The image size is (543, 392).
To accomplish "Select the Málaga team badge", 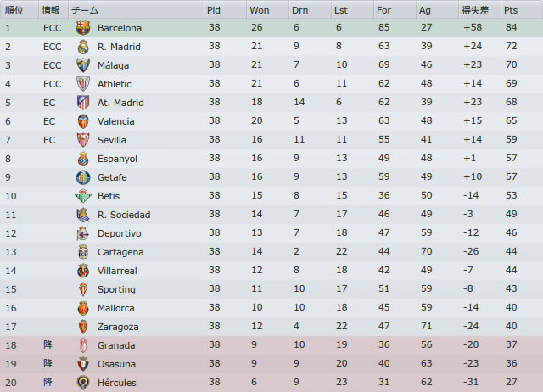I will pyautogui.click(x=83, y=65).
